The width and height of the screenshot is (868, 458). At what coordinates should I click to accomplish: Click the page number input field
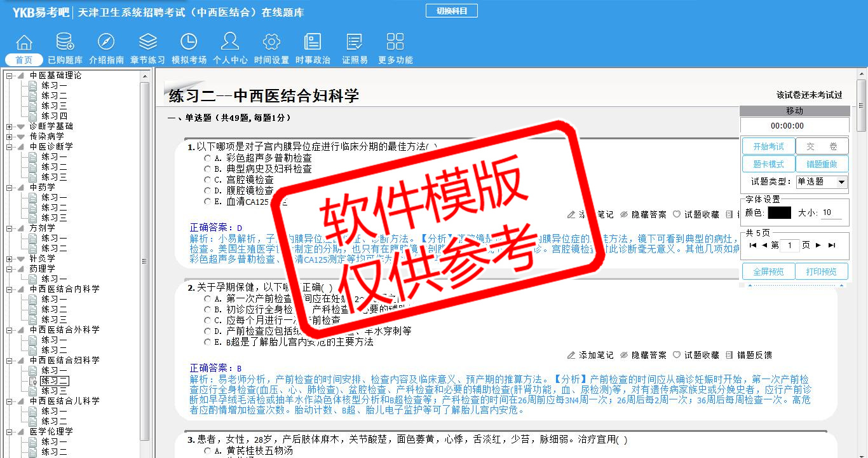coord(789,245)
